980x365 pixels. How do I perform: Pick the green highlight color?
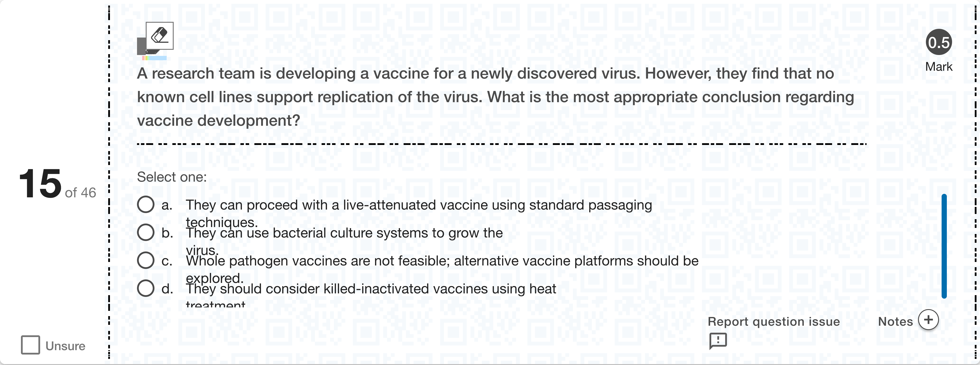[148, 58]
